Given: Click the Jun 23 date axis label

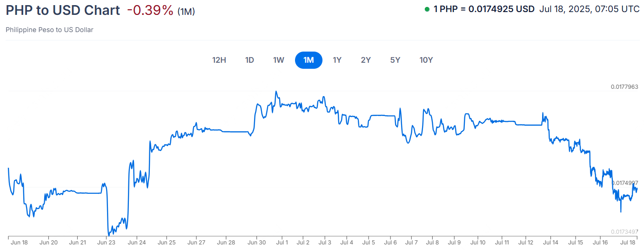Looking at the screenshot, I should (107, 242).
